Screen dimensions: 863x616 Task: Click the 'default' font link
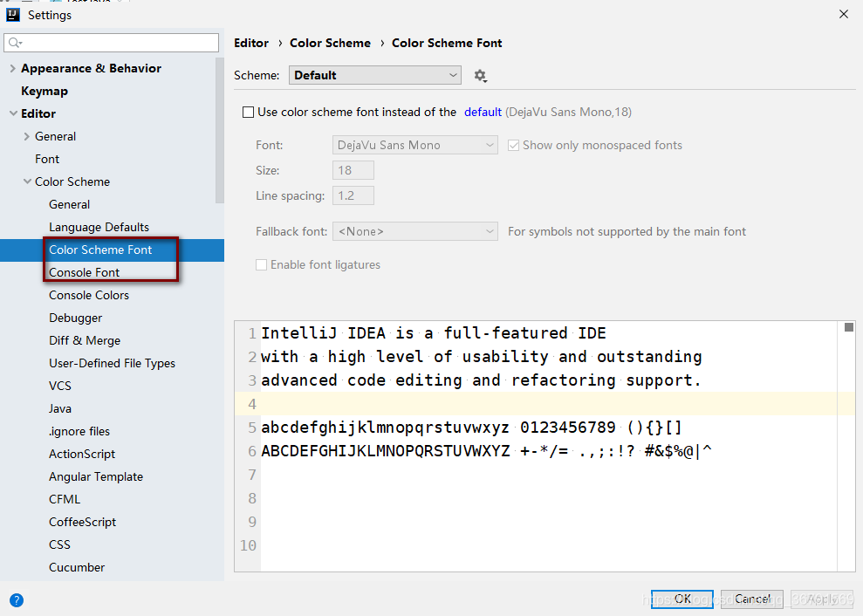click(x=483, y=113)
